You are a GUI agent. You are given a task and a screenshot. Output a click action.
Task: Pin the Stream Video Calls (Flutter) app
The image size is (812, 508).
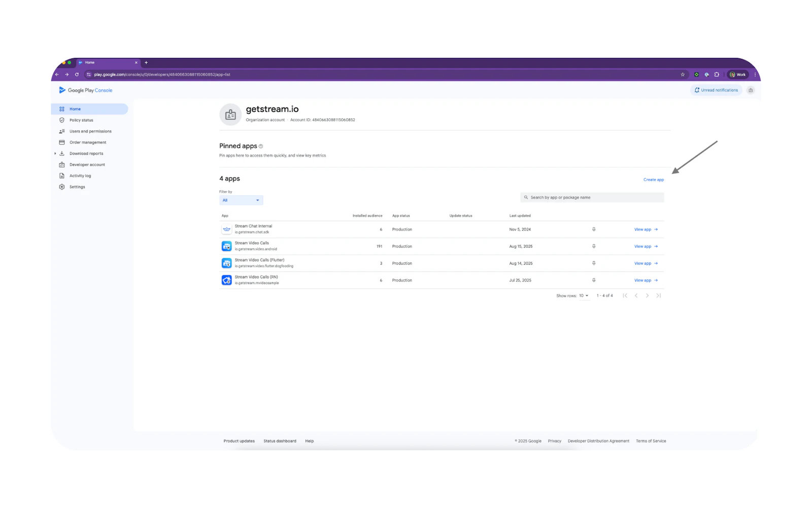(x=594, y=263)
